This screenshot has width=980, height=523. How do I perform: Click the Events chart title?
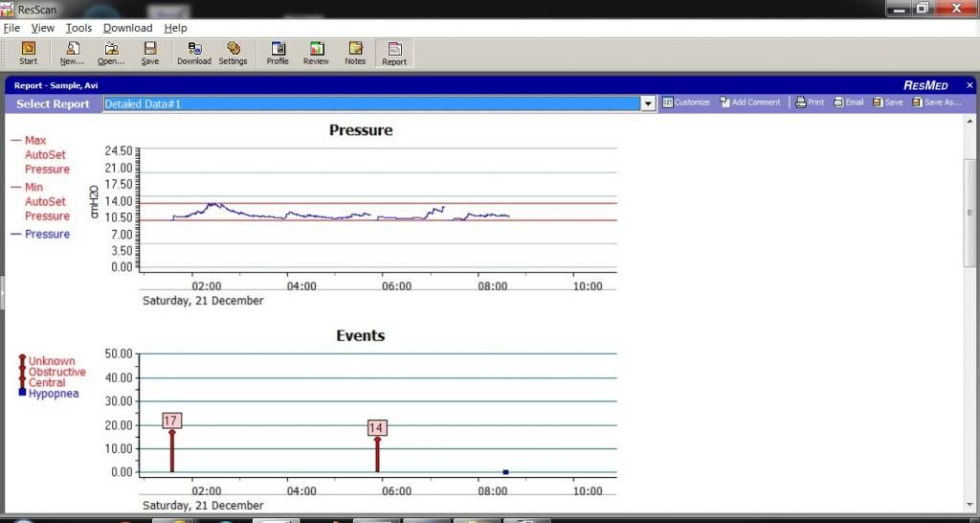(x=361, y=335)
